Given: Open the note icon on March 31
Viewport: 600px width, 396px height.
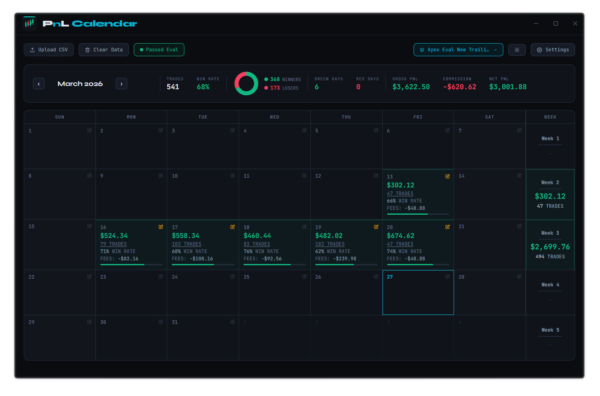Looking at the screenshot, I should pyautogui.click(x=232, y=322).
